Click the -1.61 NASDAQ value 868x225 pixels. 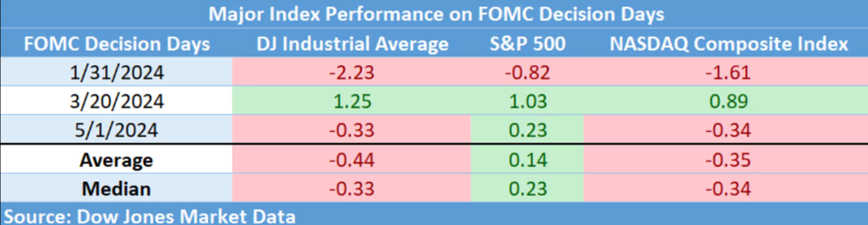[x=729, y=73]
